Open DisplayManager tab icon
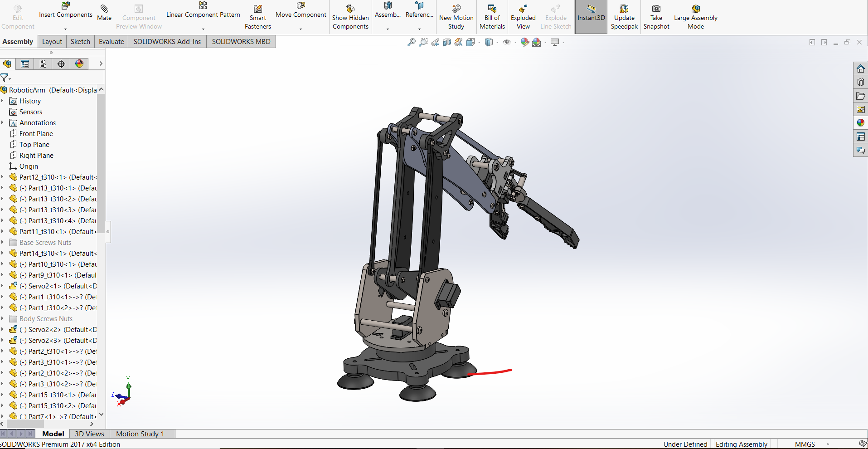Screen dimensions: 868x449 click(x=79, y=64)
